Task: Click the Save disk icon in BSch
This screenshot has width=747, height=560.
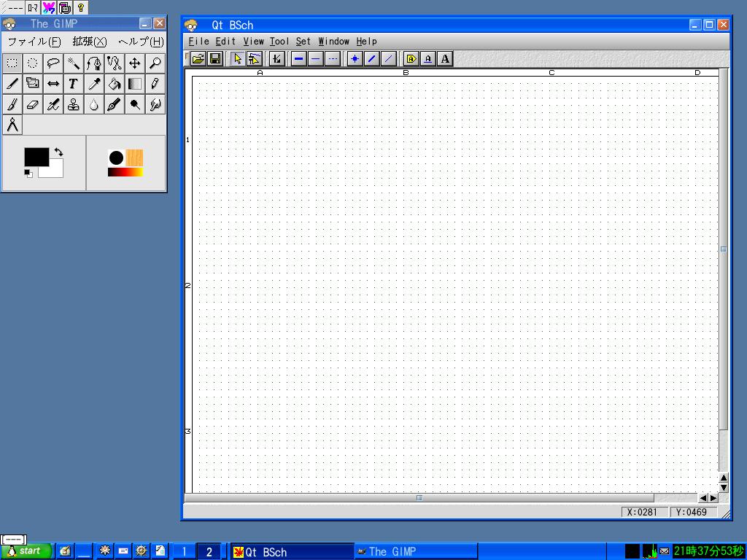Action: tap(215, 58)
